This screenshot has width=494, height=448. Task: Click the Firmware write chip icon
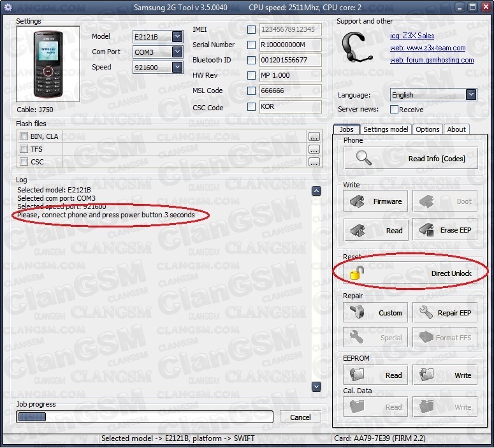point(357,201)
